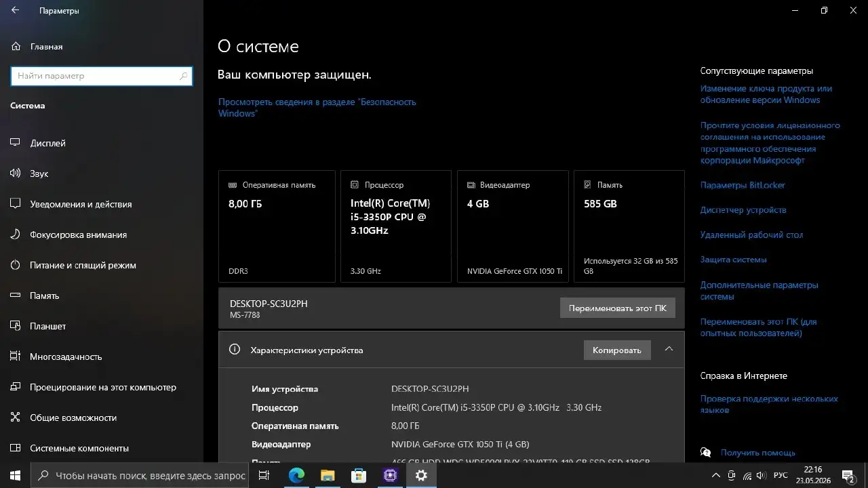Launch Microsoft Edge from the taskbar

[296, 476]
